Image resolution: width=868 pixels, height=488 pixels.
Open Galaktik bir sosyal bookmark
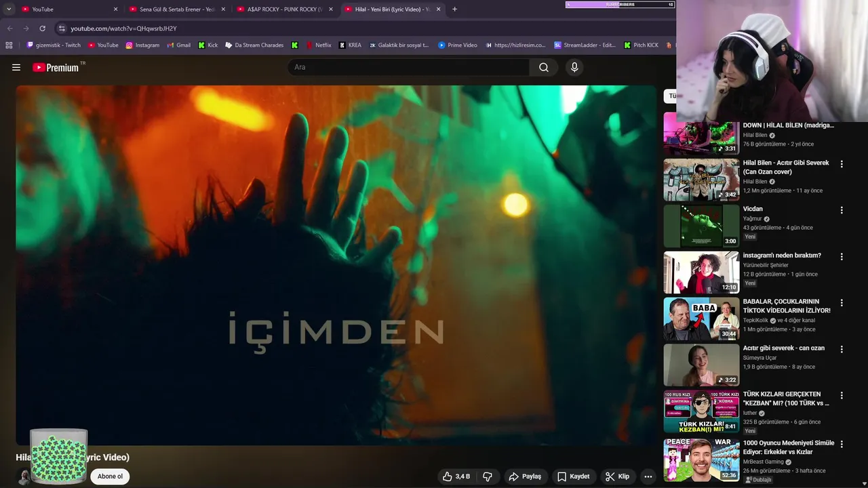click(x=399, y=45)
